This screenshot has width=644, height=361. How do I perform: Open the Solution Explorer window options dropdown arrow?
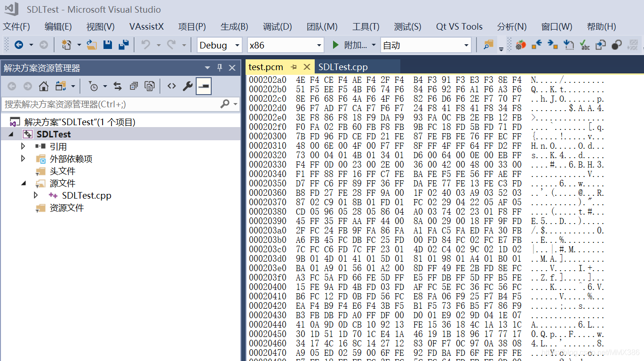[207, 68]
